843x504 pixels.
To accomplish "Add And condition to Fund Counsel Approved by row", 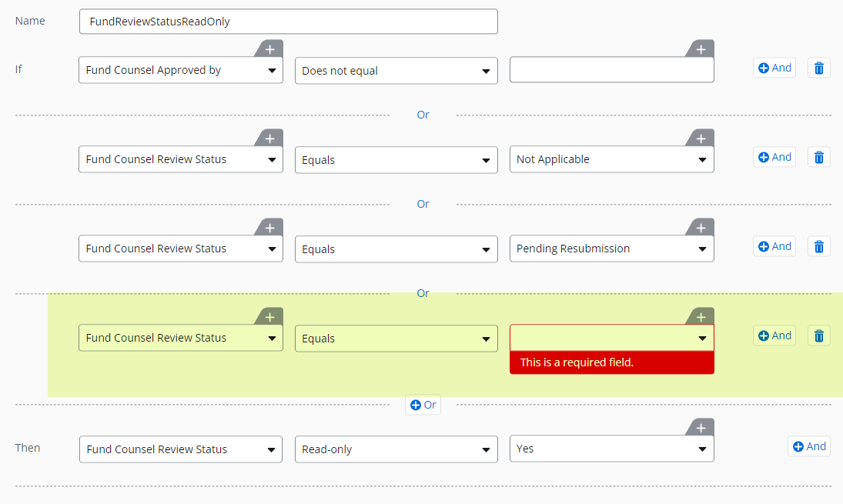I will point(774,68).
